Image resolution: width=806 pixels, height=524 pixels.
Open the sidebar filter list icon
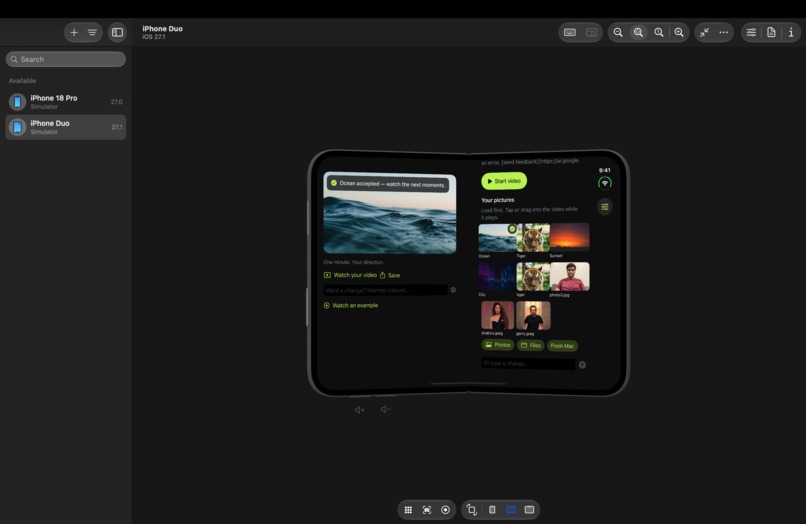(92, 32)
